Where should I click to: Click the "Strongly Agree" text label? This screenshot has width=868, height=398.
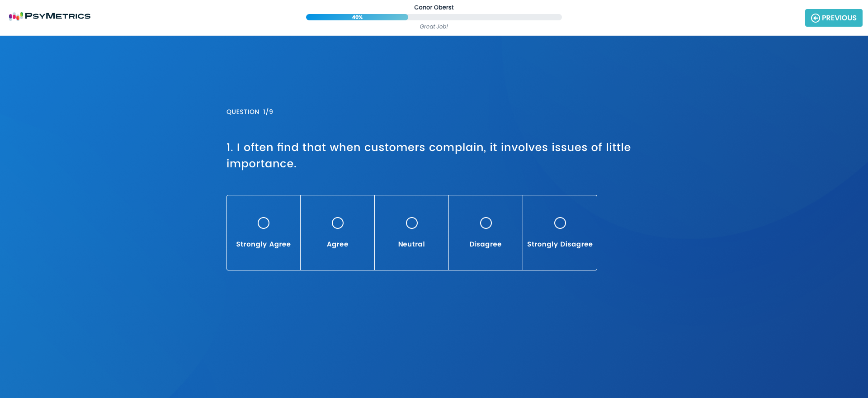click(264, 244)
